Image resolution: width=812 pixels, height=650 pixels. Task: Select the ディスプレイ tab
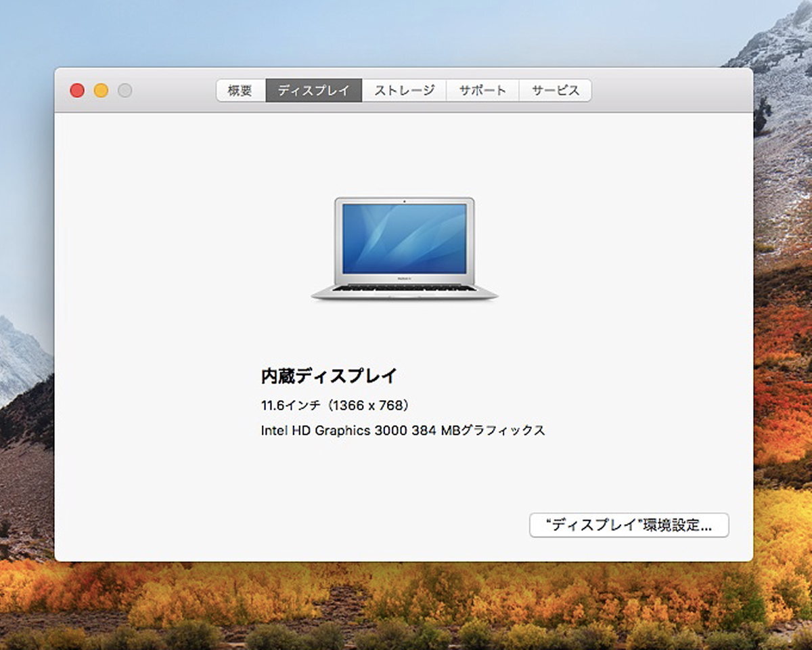click(314, 91)
